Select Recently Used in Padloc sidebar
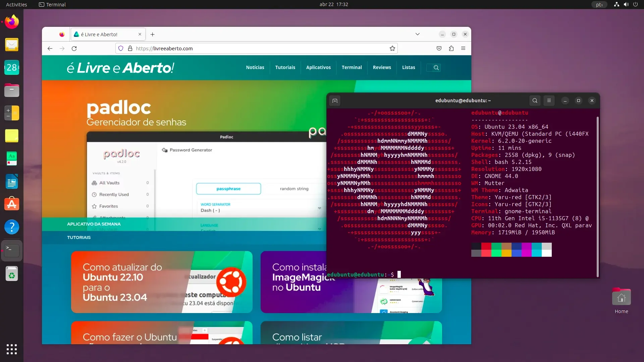This screenshot has height=362, width=644. [120, 194]
